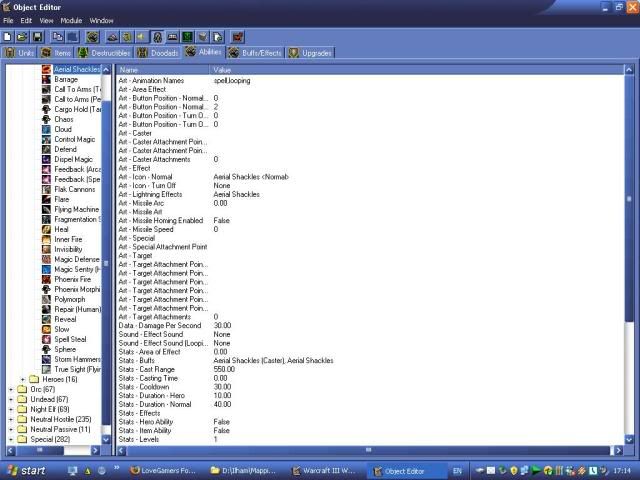This screenshot has height=480, width=640.
Task: Click the Save floppy disk icon
Action: click(37, 37)
